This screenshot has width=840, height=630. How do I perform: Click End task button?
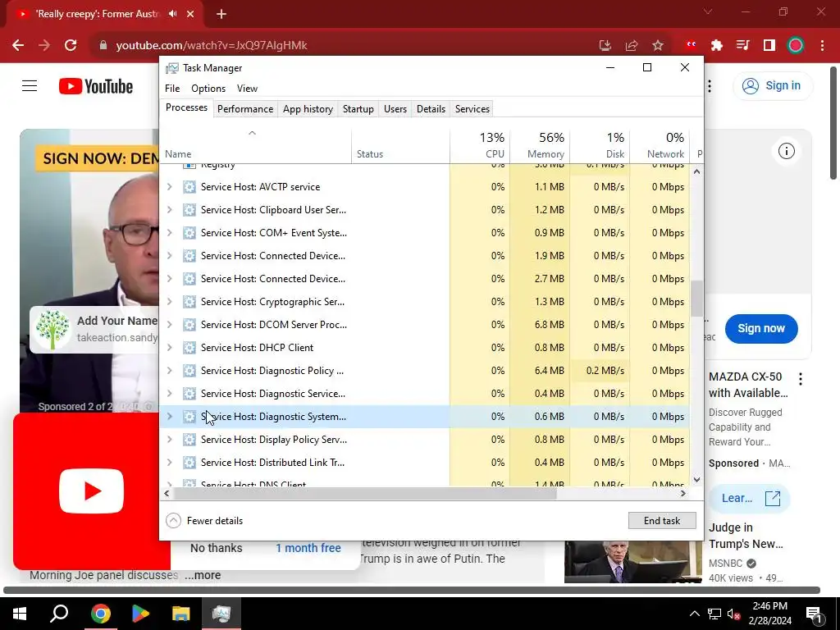point(662,521)
